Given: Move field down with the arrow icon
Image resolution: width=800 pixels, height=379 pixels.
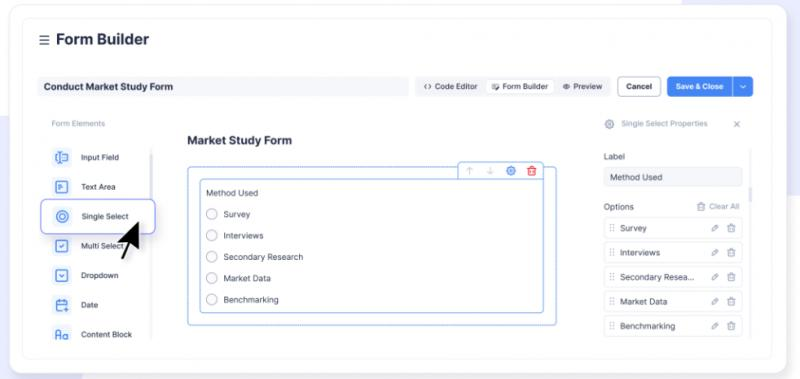Looking at the screenshot, I should [490, 171].
